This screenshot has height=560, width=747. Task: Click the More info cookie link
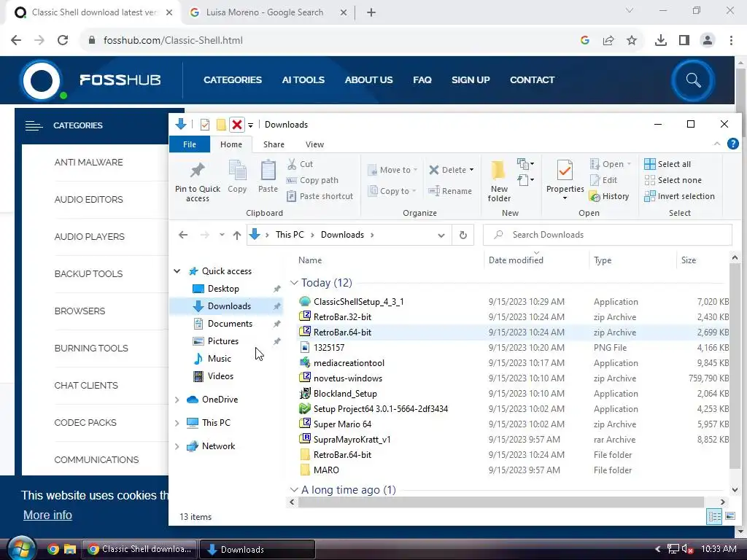pyautogui.click(x=47, y=516)
